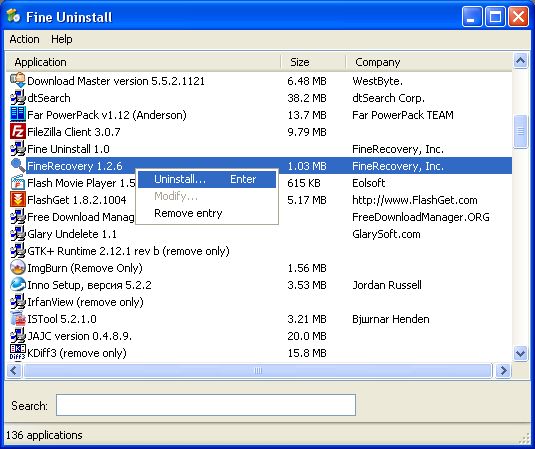Select the FineRecovery 1.2.6 entry

[x=74, y=166]
